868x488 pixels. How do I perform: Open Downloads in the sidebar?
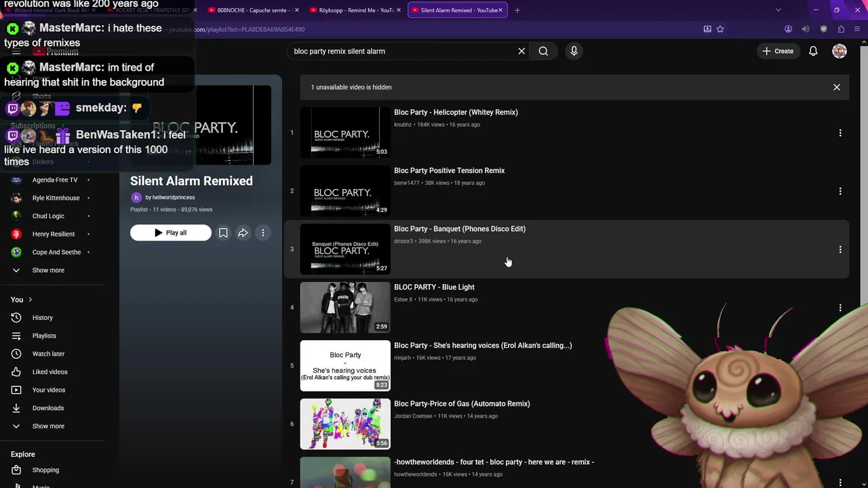[48, 408]
